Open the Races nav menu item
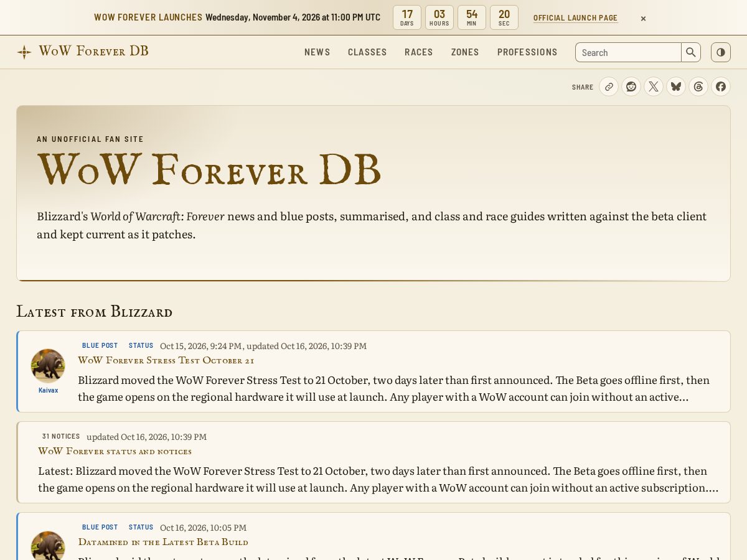The image size is (747, 560). click(419, 52)
